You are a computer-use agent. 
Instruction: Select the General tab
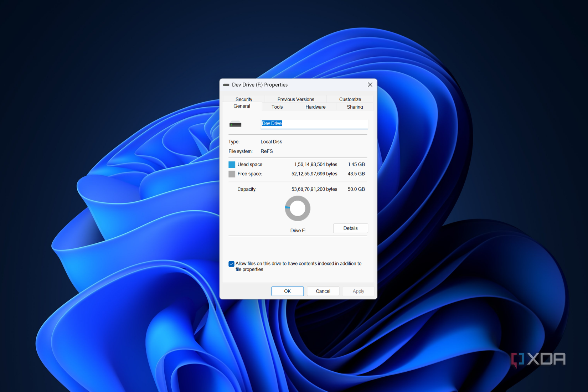point(242,106)
